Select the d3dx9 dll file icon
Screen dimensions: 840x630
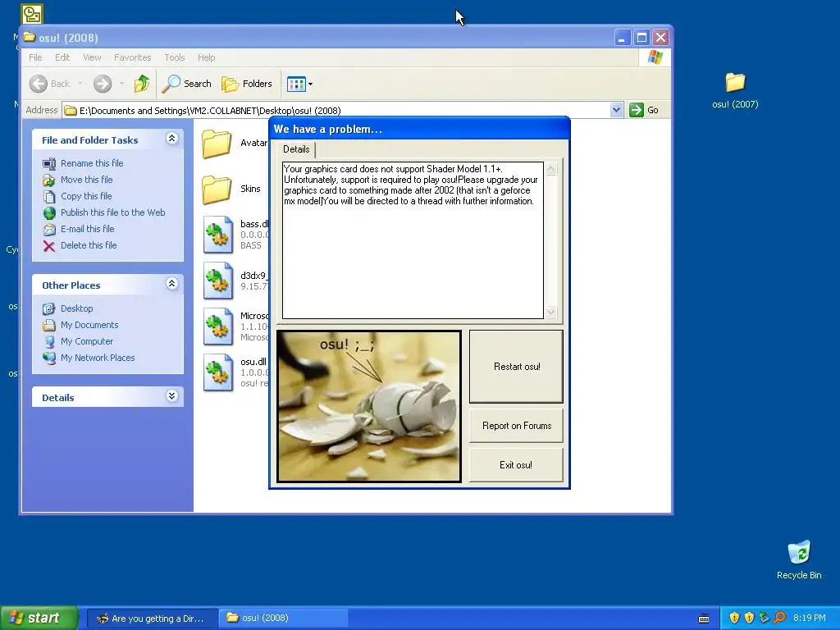tap(218, 281)
